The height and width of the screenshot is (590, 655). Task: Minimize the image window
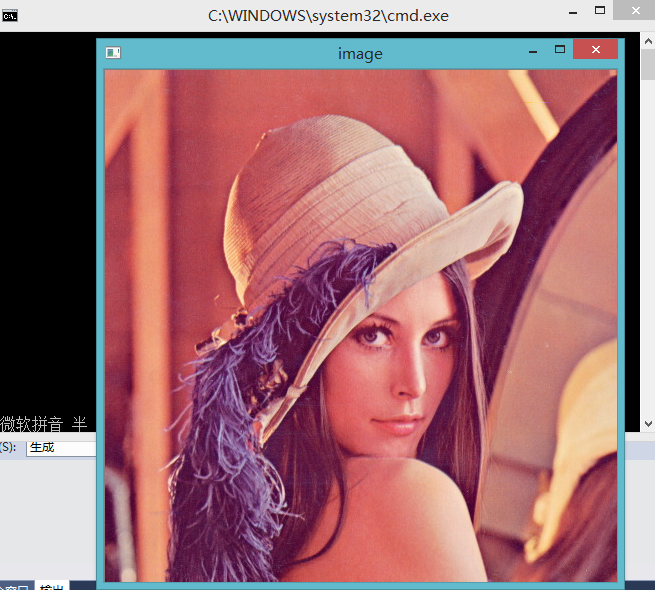[533, 51]
